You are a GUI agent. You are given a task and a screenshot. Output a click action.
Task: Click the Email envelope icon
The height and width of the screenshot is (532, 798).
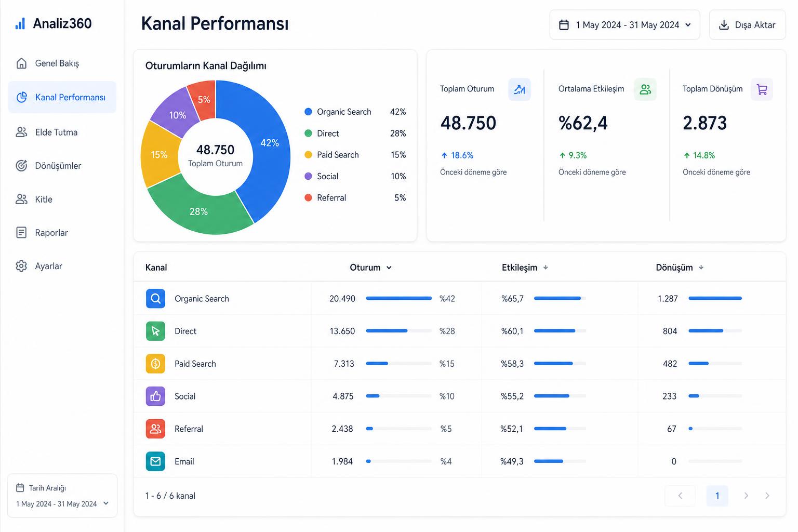point(155,461)
